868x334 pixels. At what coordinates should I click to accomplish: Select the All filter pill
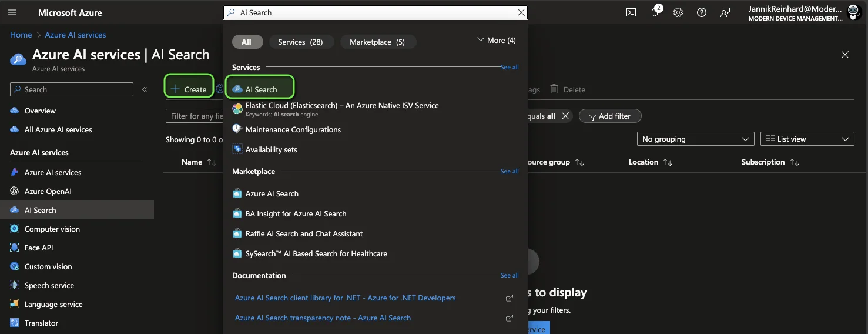tap(246, 42)
